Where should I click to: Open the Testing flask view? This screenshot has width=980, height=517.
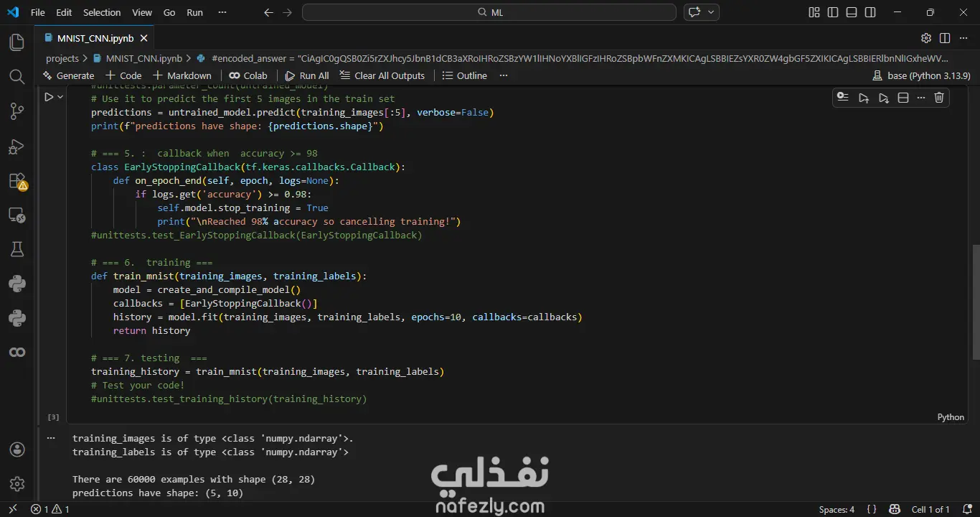(17, 249)
